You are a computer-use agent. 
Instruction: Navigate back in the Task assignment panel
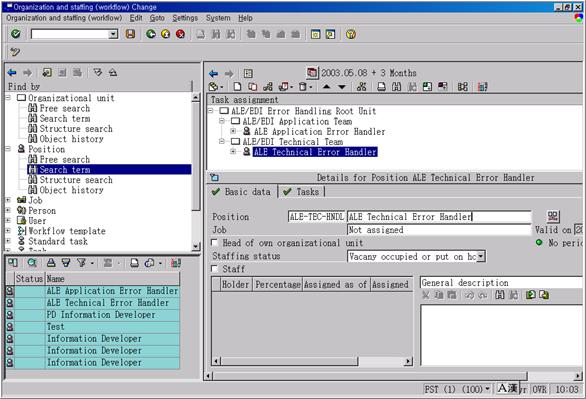point(213,73)
